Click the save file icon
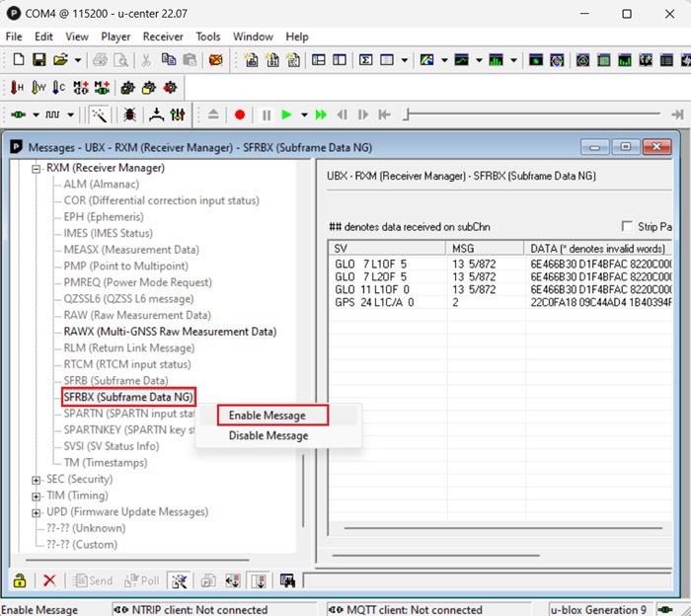Screen dimensions: 691x616 click(40, 61)
